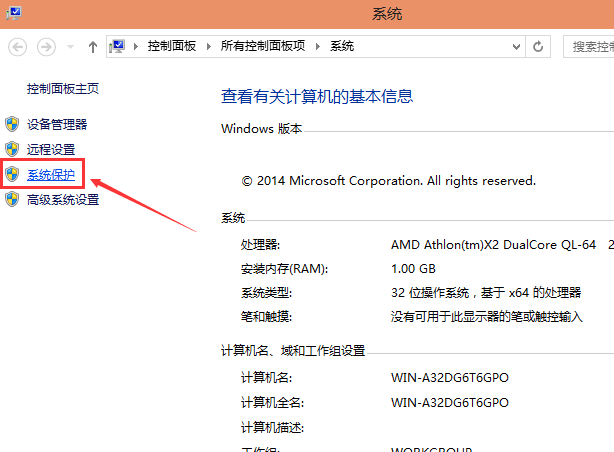Go up one level with up arrow
Screen dimensions: 614x452
click(93, 47)
